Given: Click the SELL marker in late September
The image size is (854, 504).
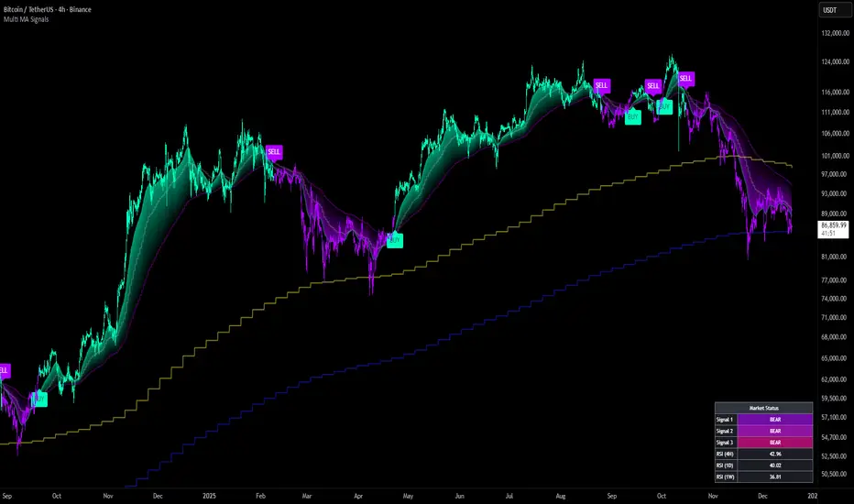Looking at the screenshot, I should pos(652,85).
